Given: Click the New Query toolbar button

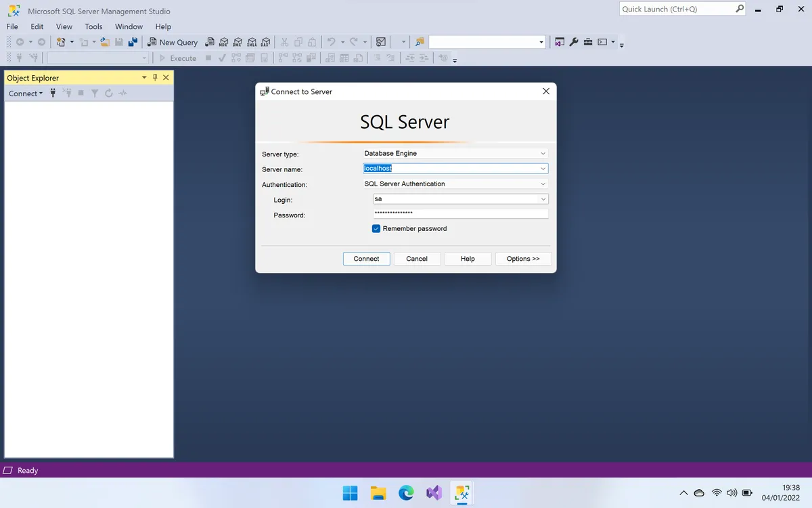Looking at the screenshot, I should point(173,42).
